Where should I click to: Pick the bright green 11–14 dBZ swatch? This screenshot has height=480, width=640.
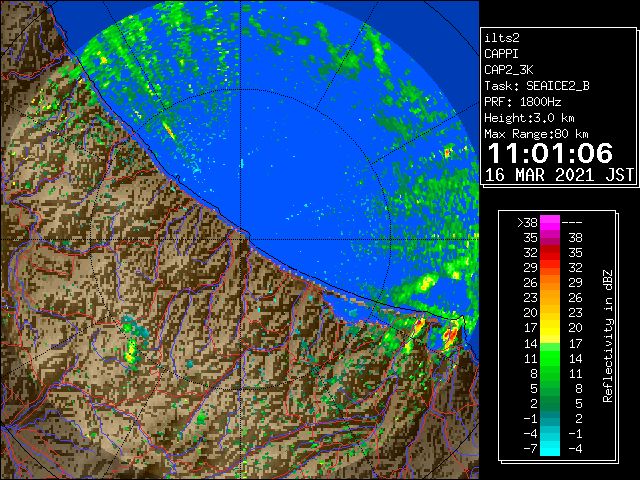click(x=550, y=358)
